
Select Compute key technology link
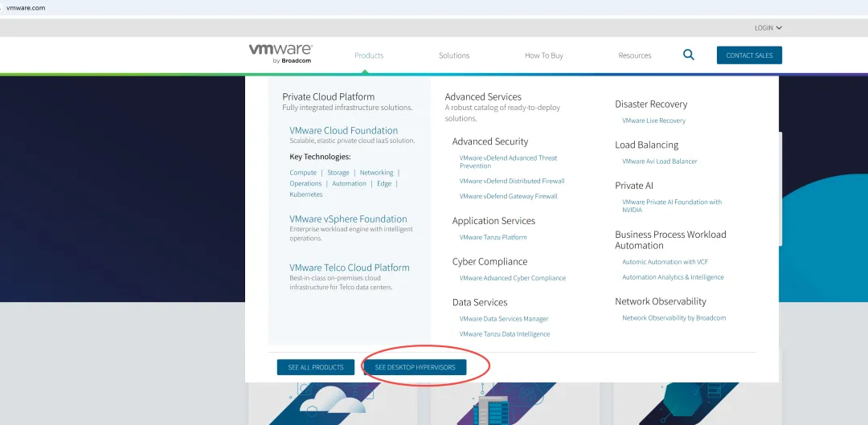coord(303,173)
